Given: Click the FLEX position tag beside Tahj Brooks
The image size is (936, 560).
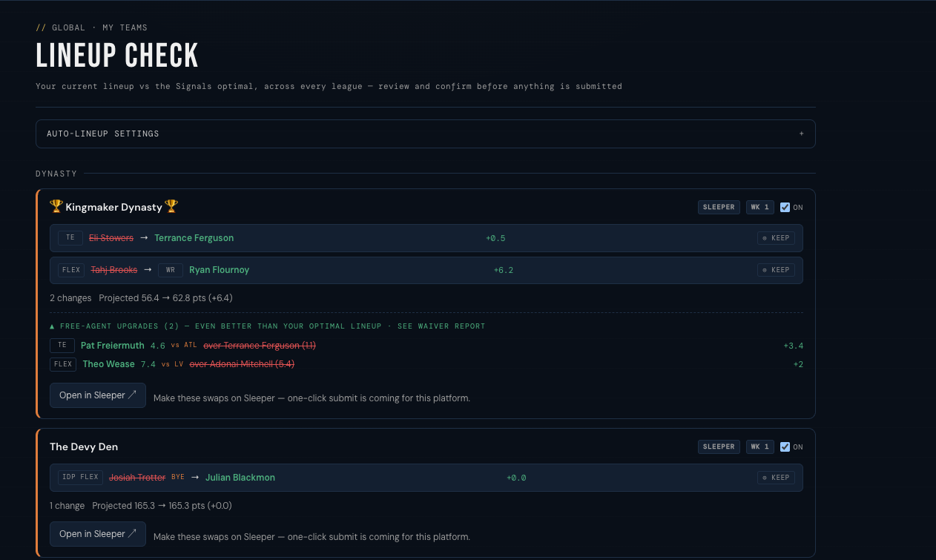Looking at the screenshot, I should coord(71,270).
